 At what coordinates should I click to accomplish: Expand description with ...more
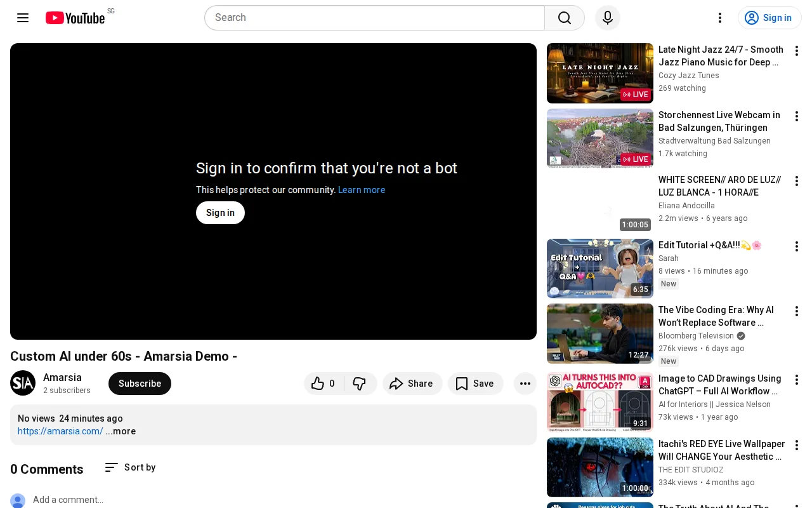(x=121, y=431)
